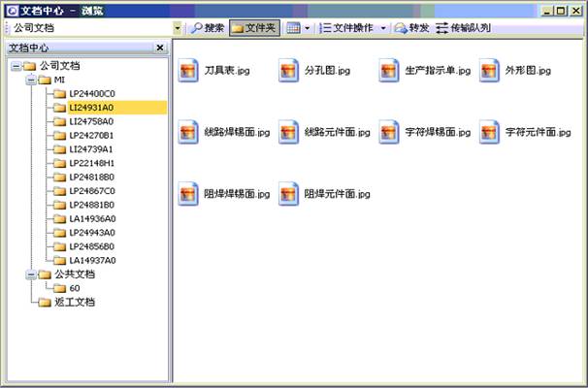Select the folder named 60
Image resolution: width=588 pixels, height=388 pixels.
pyautogui.click(x=75, y=288)
